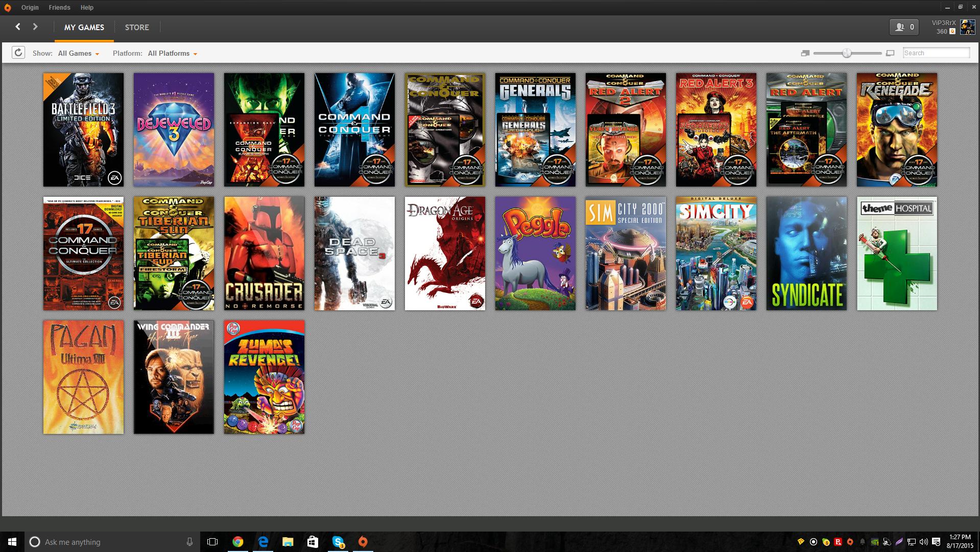
Task: Click the small tile size icon
Action: (805, 53)
